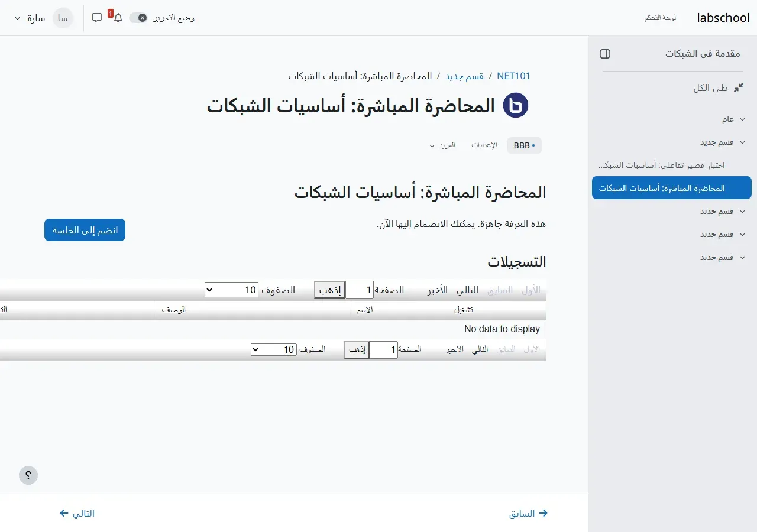Click the إذهب button above the table
Viewport: 757px width, 532px height.
coord(329,290)
